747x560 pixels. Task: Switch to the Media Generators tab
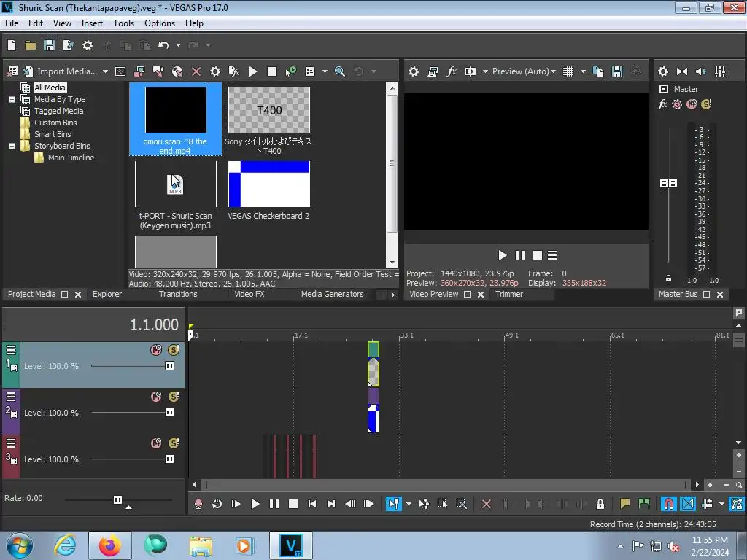point(332,295)
